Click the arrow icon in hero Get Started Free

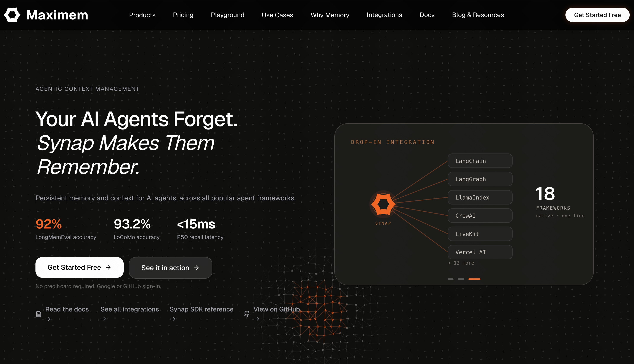click(108, 267)
